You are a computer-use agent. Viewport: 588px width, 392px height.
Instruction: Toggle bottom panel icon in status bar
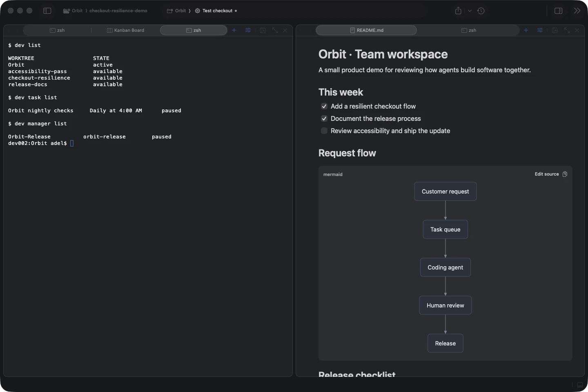click(580, 385)
